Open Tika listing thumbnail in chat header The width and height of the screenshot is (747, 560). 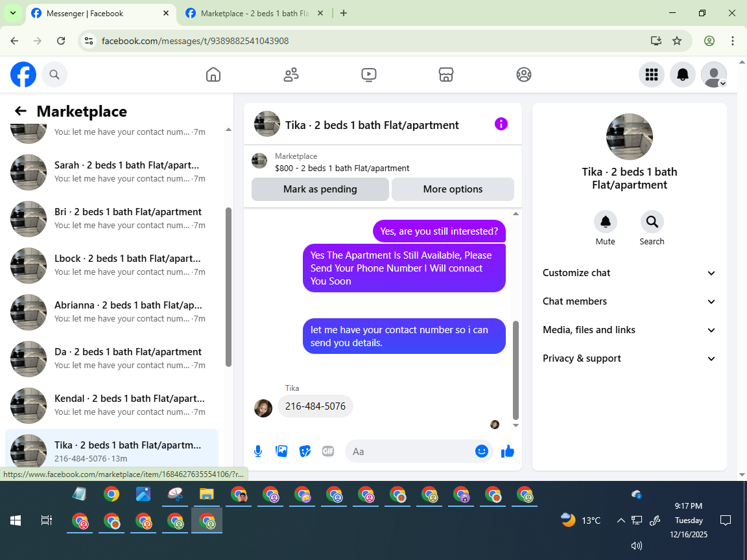267,124
